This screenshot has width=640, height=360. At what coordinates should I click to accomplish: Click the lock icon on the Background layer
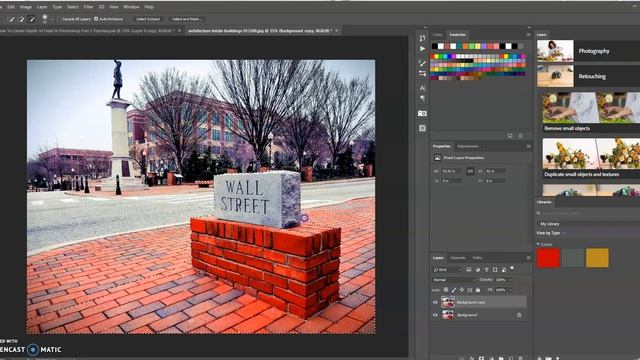pos(519,315)
